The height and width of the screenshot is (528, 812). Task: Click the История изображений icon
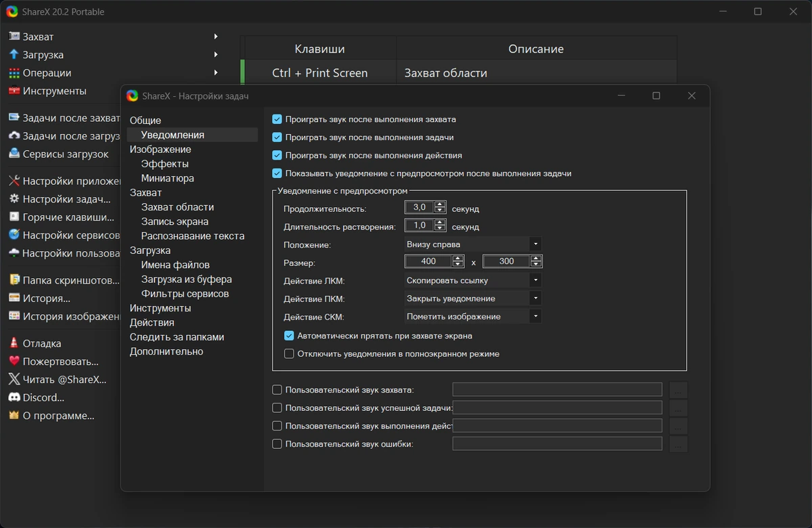14,316
